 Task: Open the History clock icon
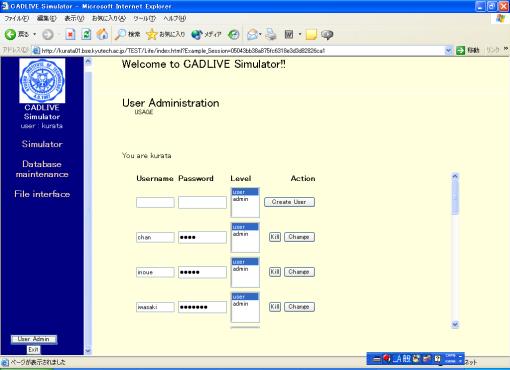tap(234, 34)
